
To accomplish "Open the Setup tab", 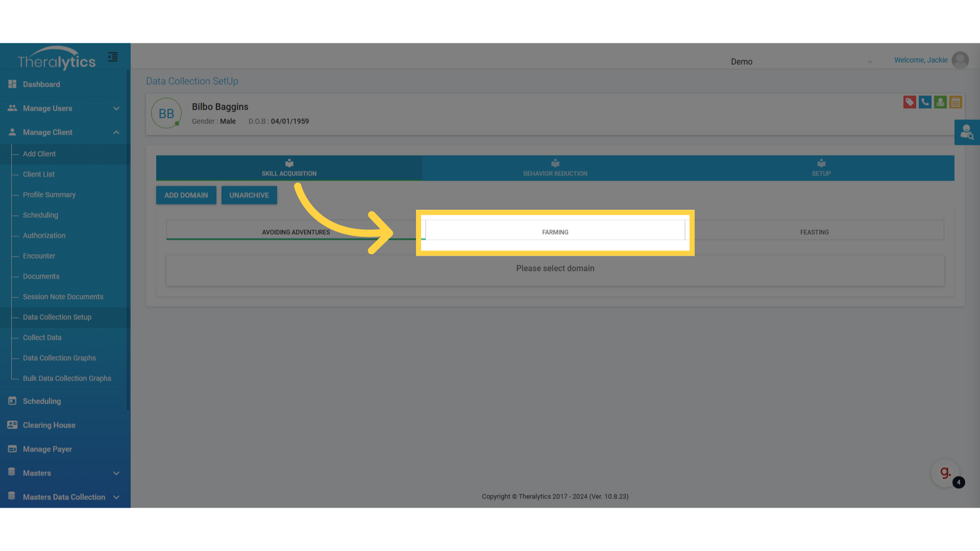I will coord(821,168).
